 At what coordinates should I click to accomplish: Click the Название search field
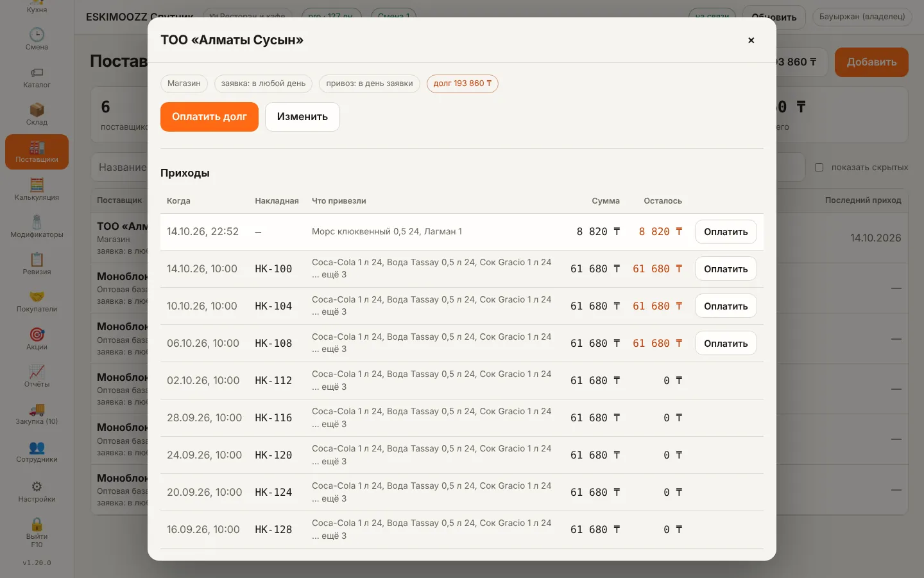[119, 167]
